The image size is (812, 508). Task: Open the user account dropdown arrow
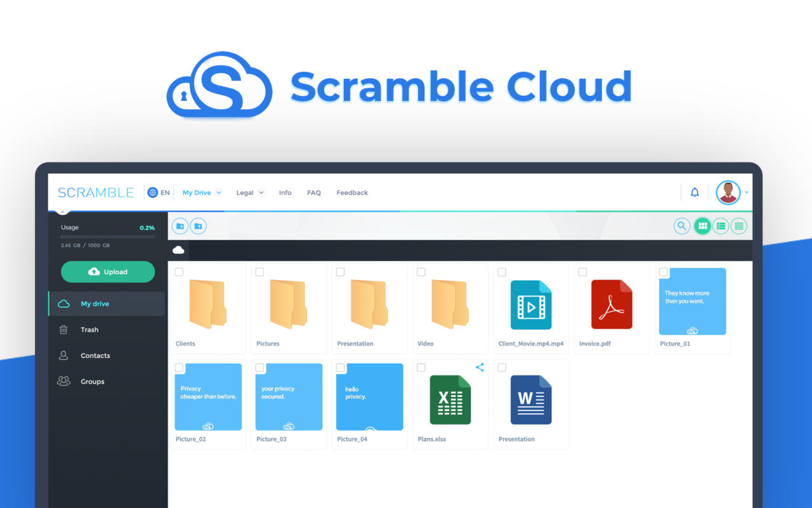(747, 192)
